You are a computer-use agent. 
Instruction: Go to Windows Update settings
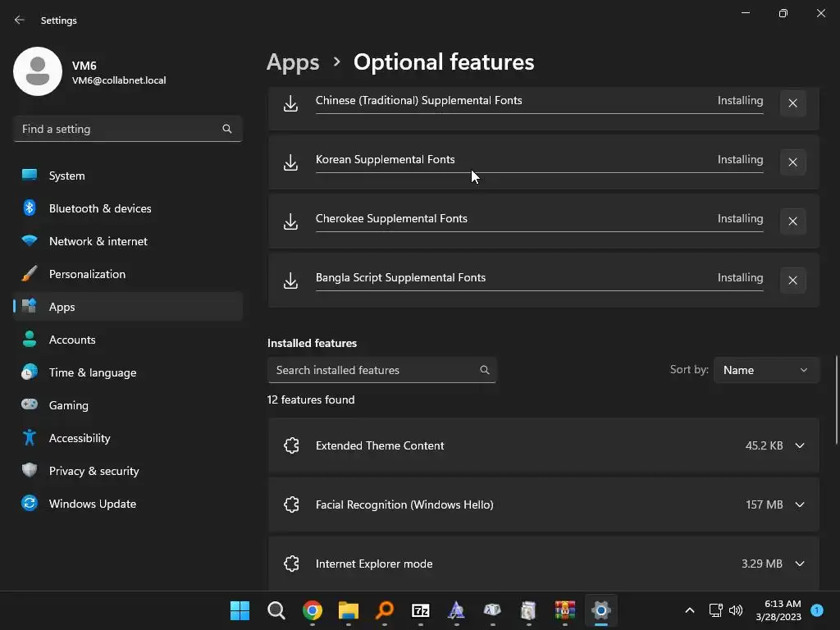click(x=92, y=504)
